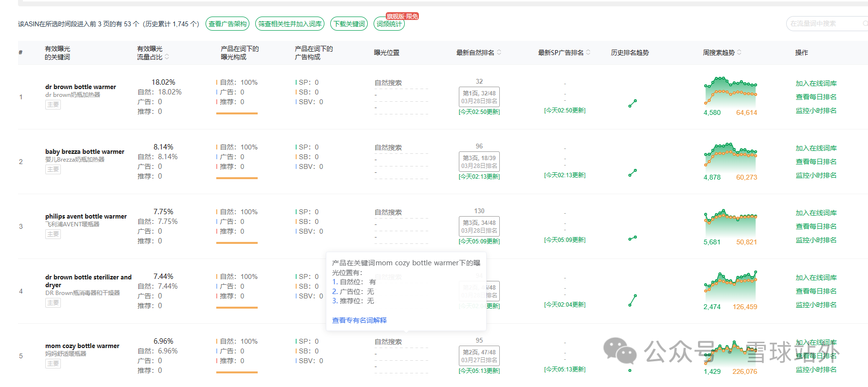The width and height of the screenshot is (868, 387).
Task: Click 自然搜索 exposure position for dr brown bottle warmer
Action: click(x=388, y=83)
